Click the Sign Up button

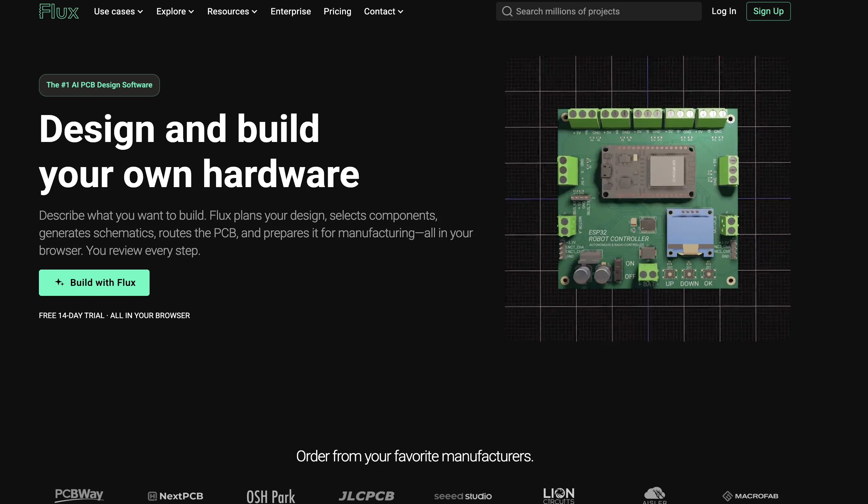point(768,11)
